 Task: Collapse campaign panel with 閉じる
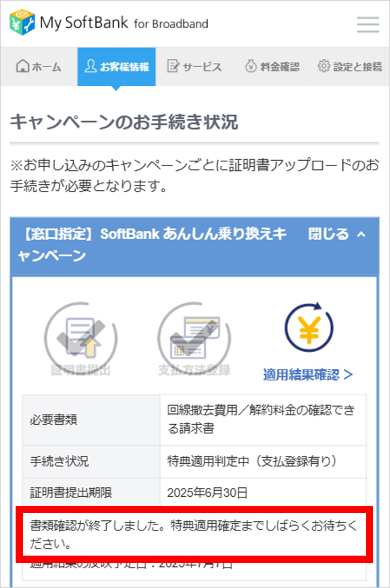click(x=328, y=234)
